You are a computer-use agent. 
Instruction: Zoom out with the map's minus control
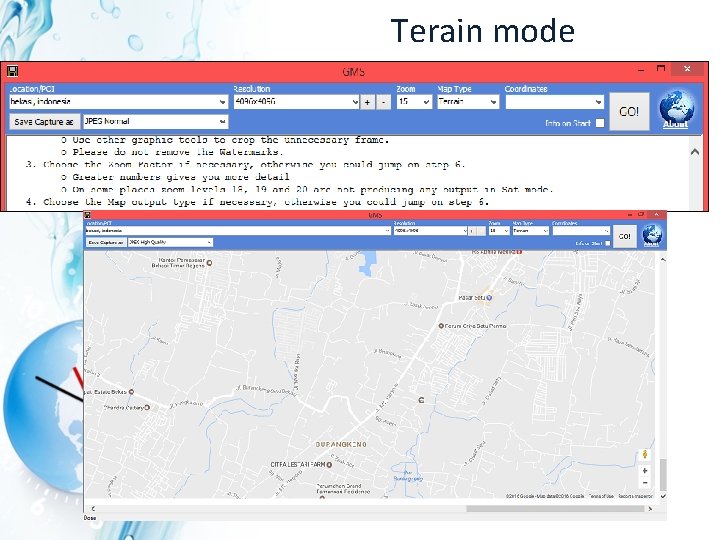tap(645, 483)
